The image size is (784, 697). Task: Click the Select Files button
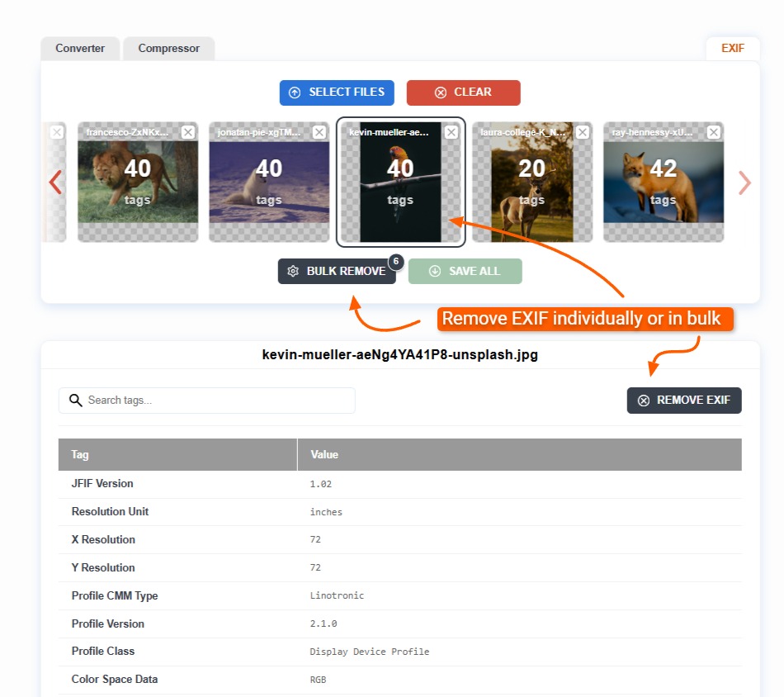(x=337, y=92)
